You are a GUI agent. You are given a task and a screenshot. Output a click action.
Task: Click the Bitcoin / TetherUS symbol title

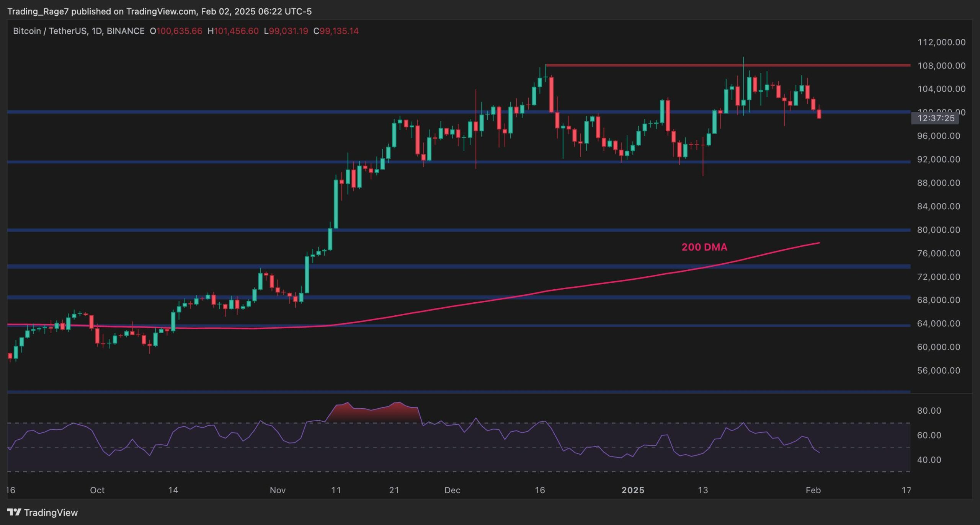pos(78,31)
